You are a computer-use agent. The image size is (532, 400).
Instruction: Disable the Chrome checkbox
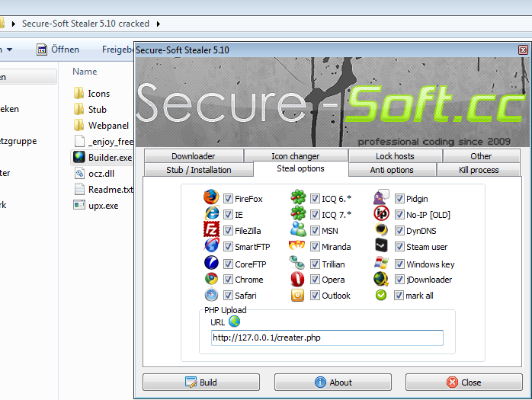coord(228,279)
